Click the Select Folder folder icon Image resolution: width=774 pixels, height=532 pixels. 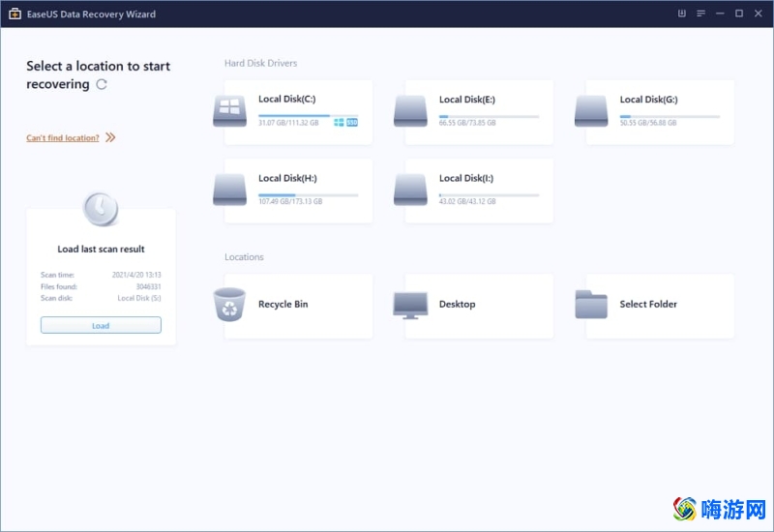click(591, 304)
